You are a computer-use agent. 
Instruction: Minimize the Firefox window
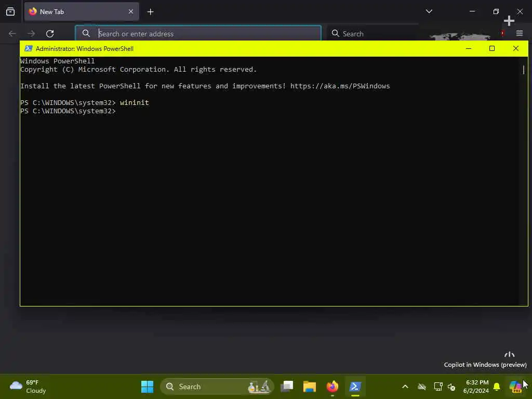click(472, 11)
